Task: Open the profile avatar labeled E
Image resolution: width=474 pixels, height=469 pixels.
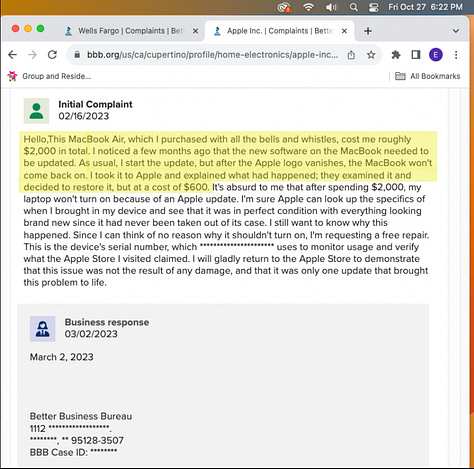Action: click(436, 55)
